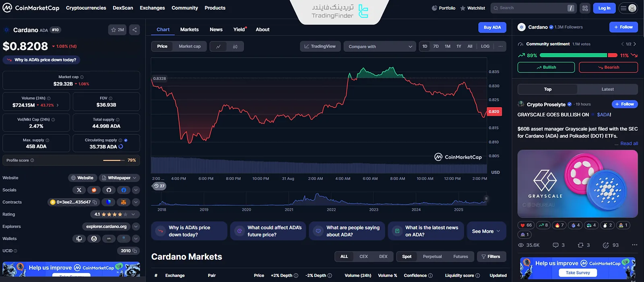This screenshot has height=282, width=644.
Task: Share Cardano page using share icon
Action: [134, 30]
